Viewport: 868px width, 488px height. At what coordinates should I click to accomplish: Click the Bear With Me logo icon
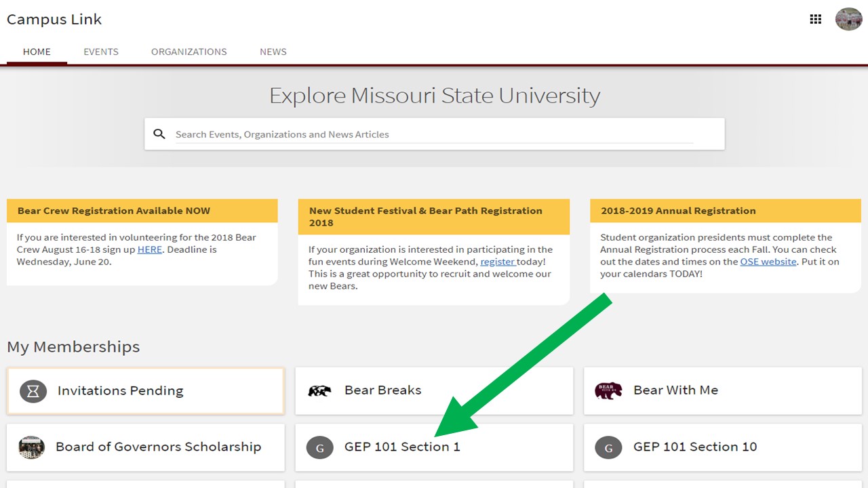[608, 390]
